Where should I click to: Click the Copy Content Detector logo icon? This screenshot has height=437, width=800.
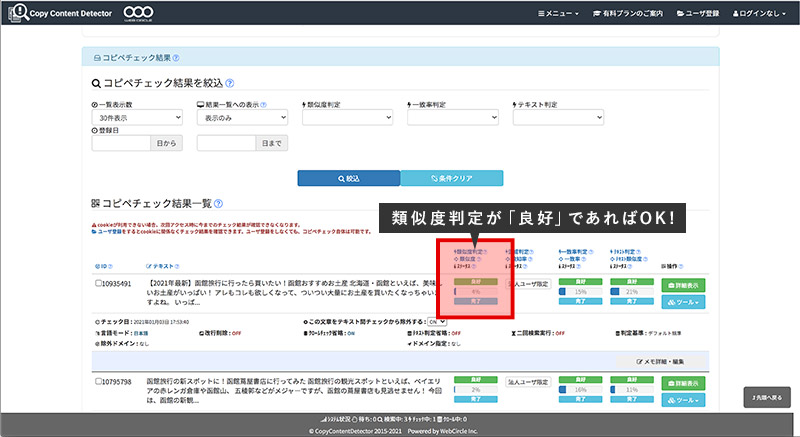tap(16, 13)
